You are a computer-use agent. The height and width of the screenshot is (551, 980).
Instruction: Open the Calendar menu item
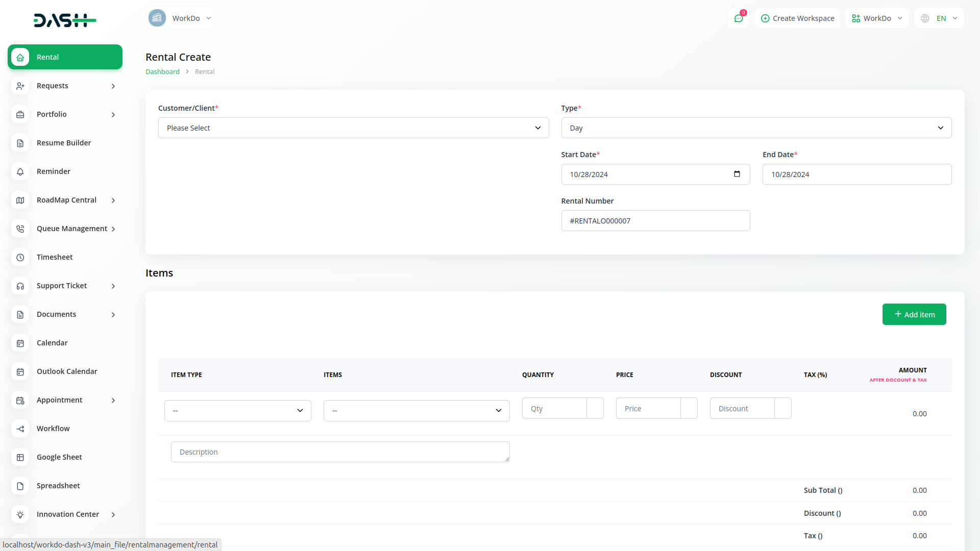click(x=52, y=343)
